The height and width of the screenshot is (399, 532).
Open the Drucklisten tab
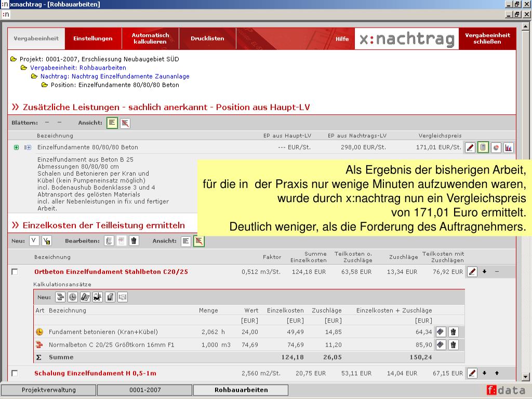coord(207,38)
